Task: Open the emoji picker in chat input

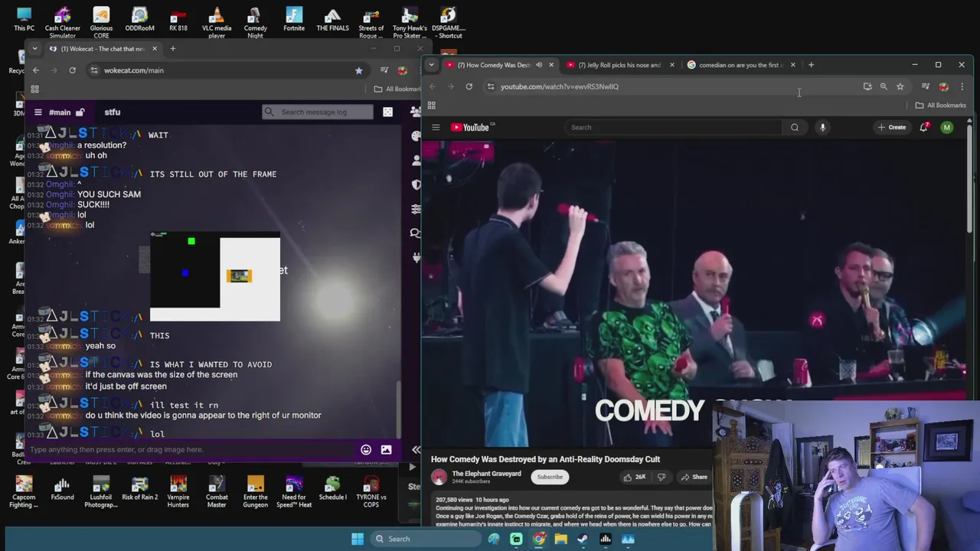Action: pos(366,449)
